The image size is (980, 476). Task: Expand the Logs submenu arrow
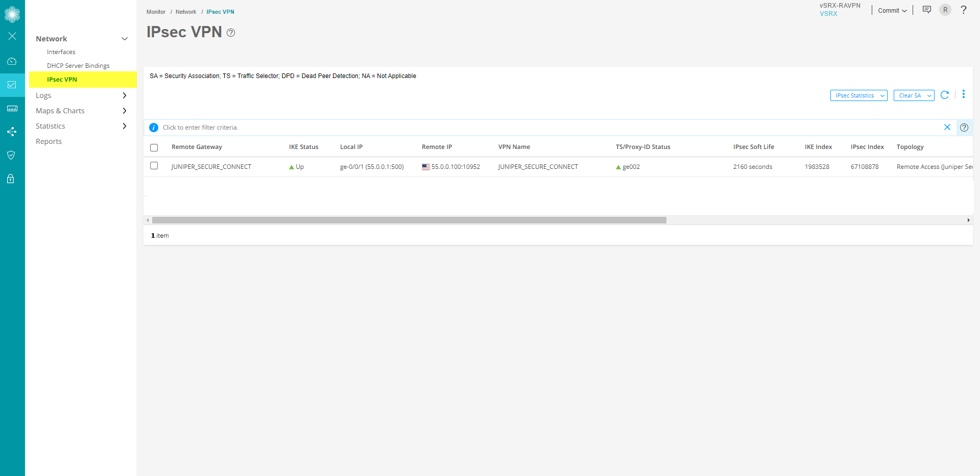pyautogui.click(x=125, y=95)
